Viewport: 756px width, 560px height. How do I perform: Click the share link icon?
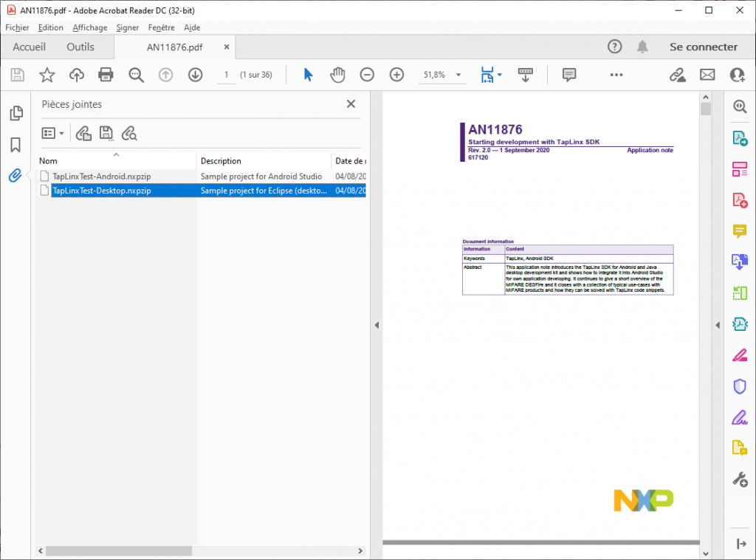point(678,75)
